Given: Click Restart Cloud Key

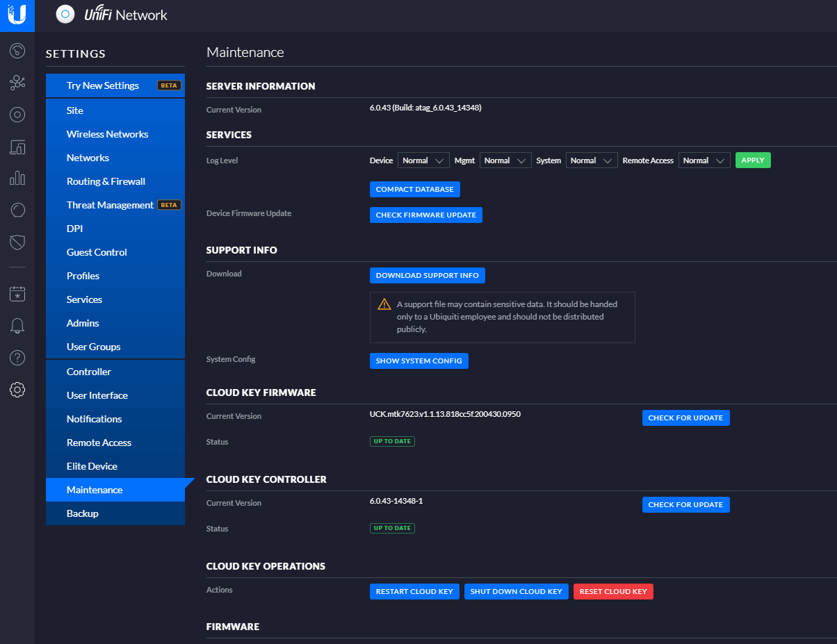Looking at the screenshot, I should coord(414,592).
